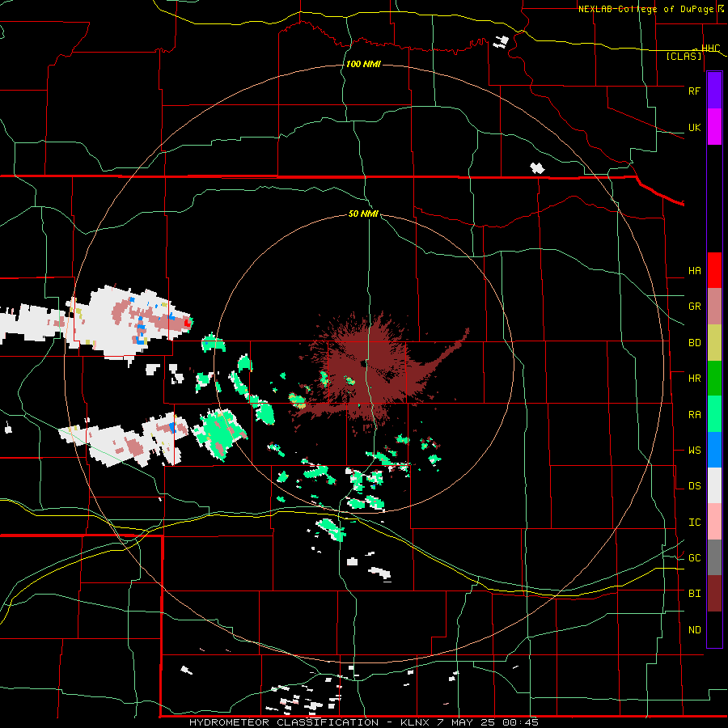Screen dimensions: 728x728
Task: Click the 00:45 timestamp in footer
Action: [520, 722]
